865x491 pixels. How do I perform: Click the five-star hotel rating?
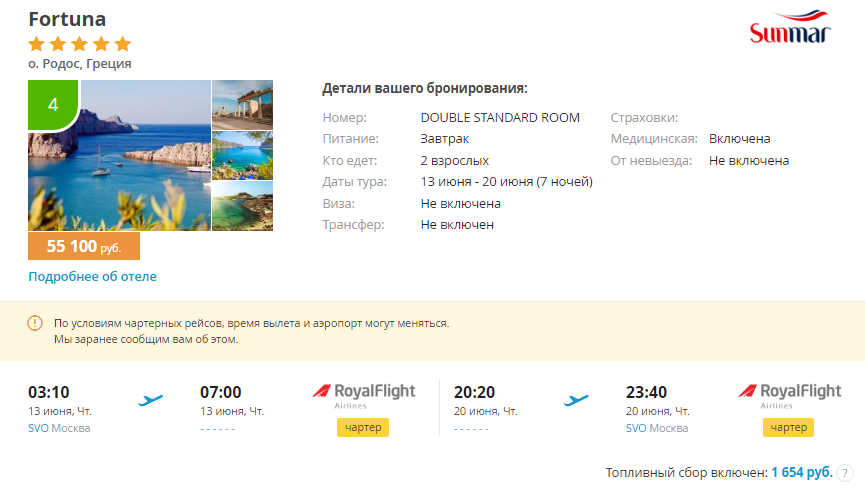point(80,44)
